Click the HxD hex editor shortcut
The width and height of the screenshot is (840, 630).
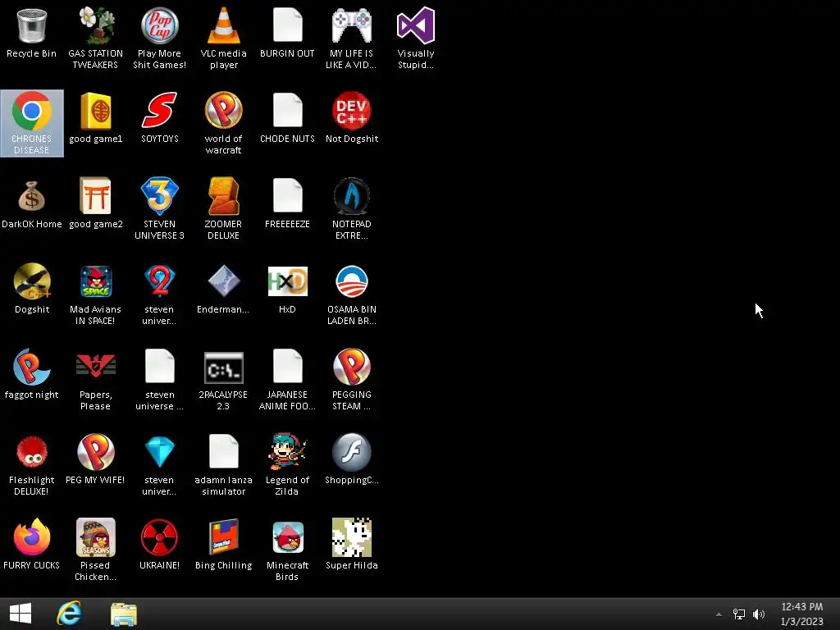pos(288,281)
